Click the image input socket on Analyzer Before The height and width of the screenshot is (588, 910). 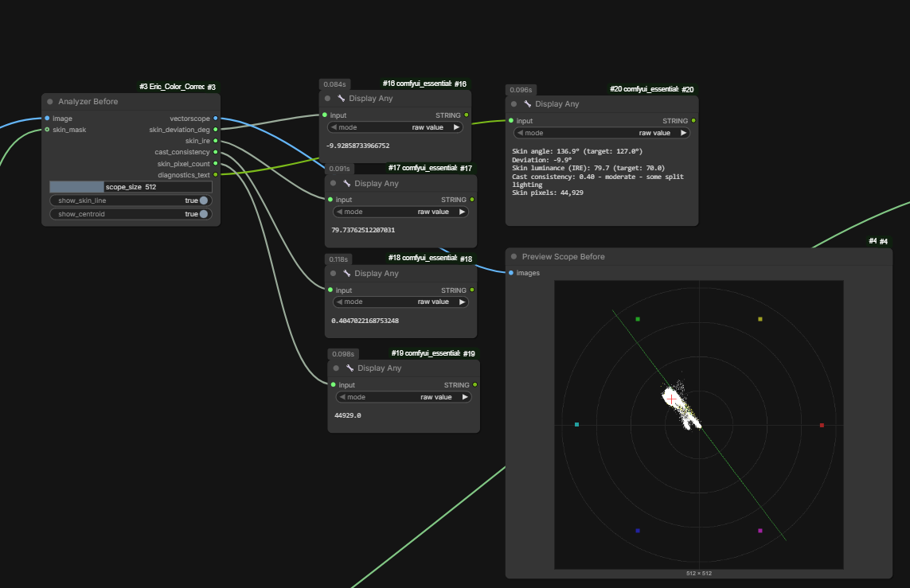pos(47,119)
